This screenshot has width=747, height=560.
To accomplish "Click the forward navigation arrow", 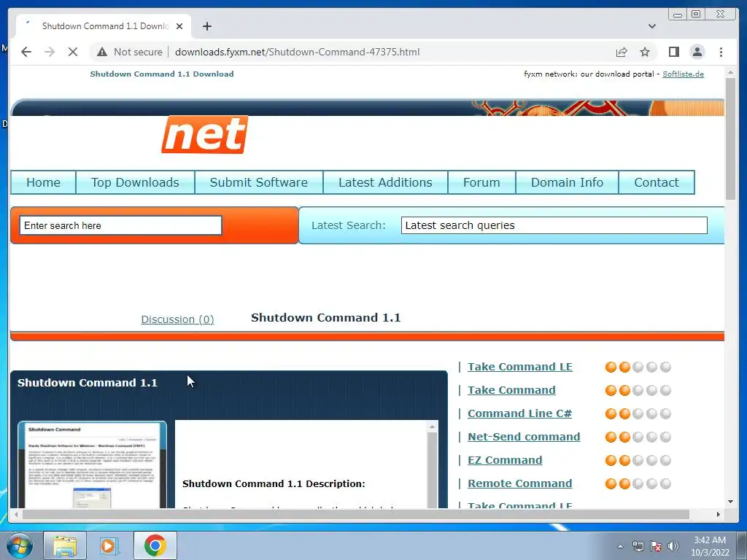I will tap(50, 52).
